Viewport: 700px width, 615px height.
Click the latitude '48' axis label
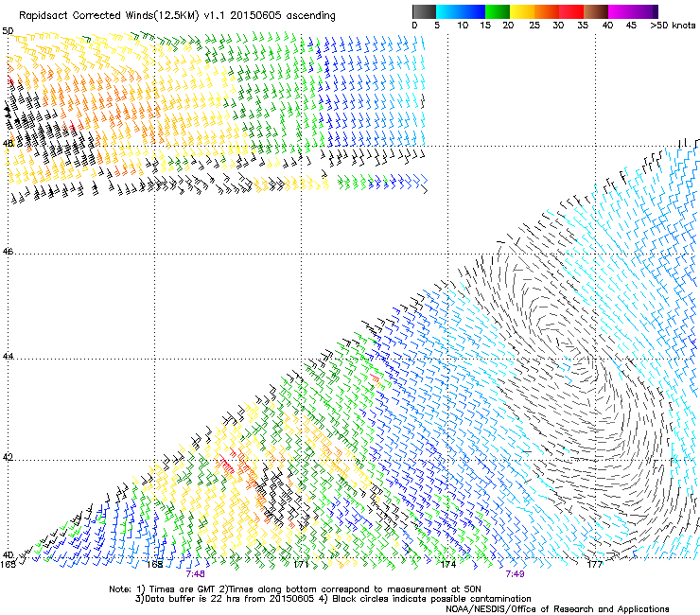pos(8,144)
